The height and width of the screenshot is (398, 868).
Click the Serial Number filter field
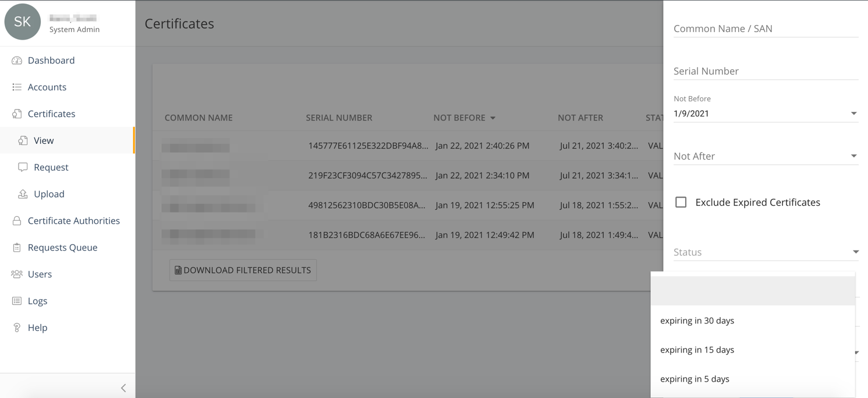[x=766, y=71]
